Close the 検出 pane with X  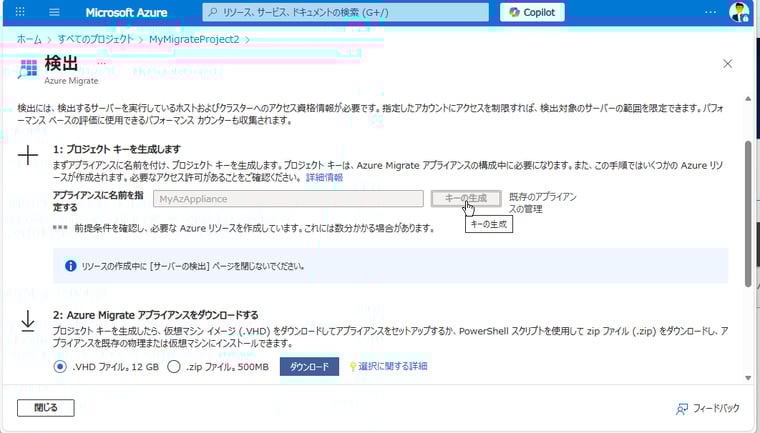pos(728,64)
